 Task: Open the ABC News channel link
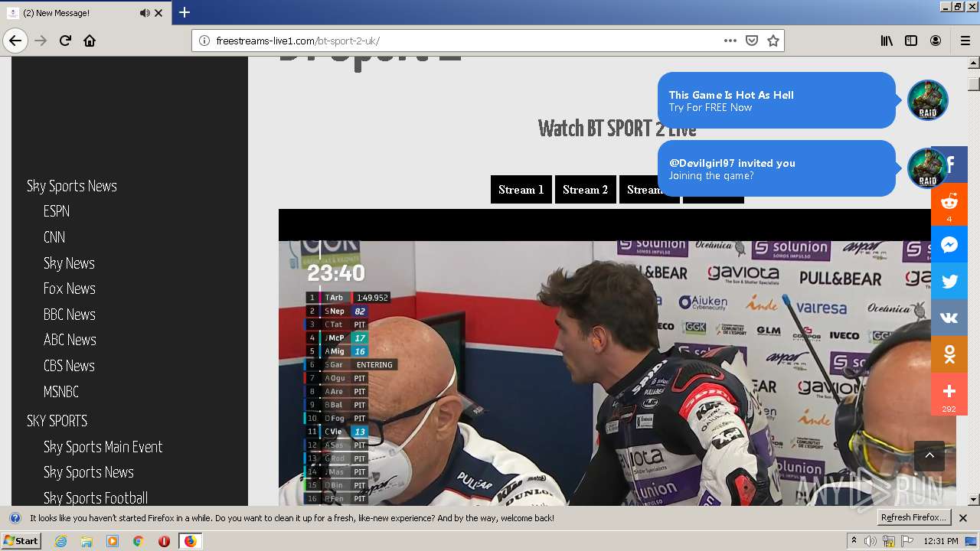tap(70, 340)
